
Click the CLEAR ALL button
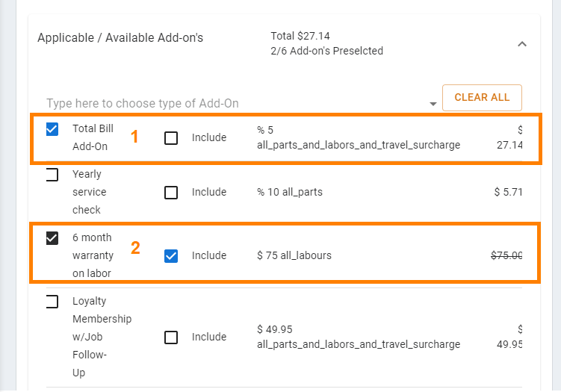coord(482,98)
